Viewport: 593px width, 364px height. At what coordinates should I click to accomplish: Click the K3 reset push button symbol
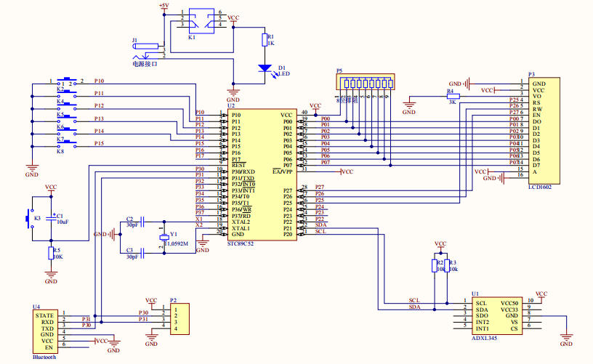point(30,219)
